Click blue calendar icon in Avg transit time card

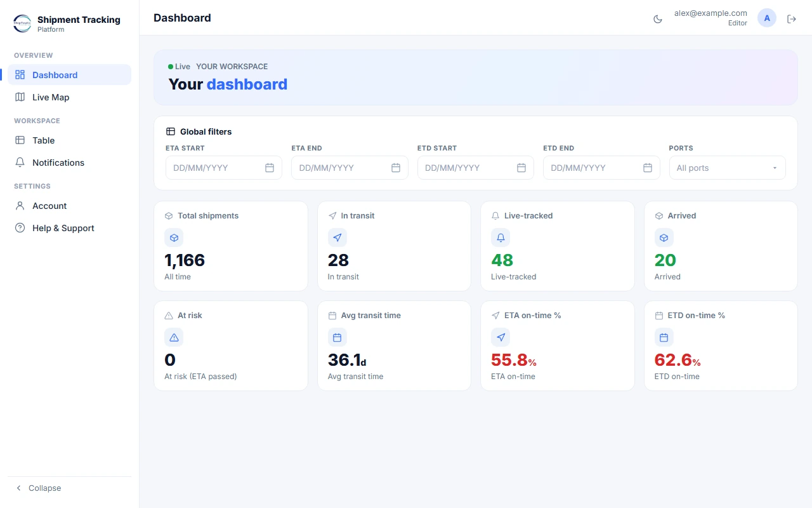coord(337,338)
